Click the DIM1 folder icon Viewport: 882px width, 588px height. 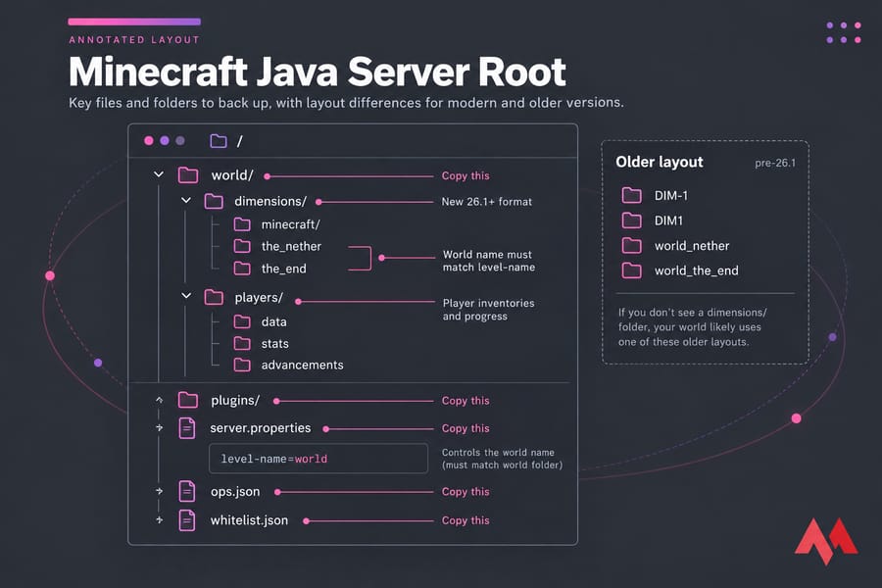point(632,220)
